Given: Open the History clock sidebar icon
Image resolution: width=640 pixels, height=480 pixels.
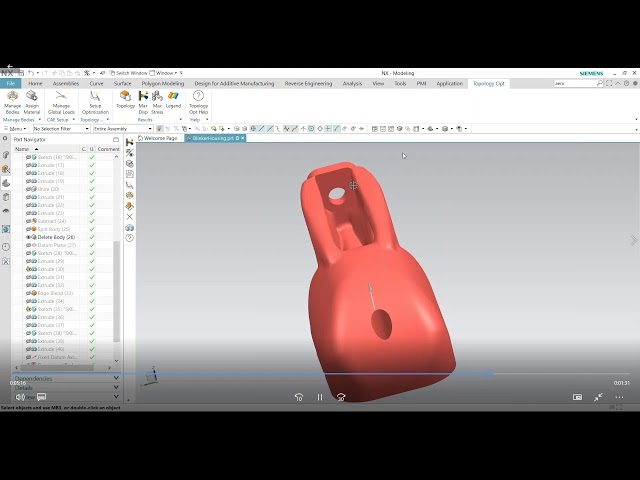Looking at the screenshot, I should pyautogui.click(x=6, y=247).
